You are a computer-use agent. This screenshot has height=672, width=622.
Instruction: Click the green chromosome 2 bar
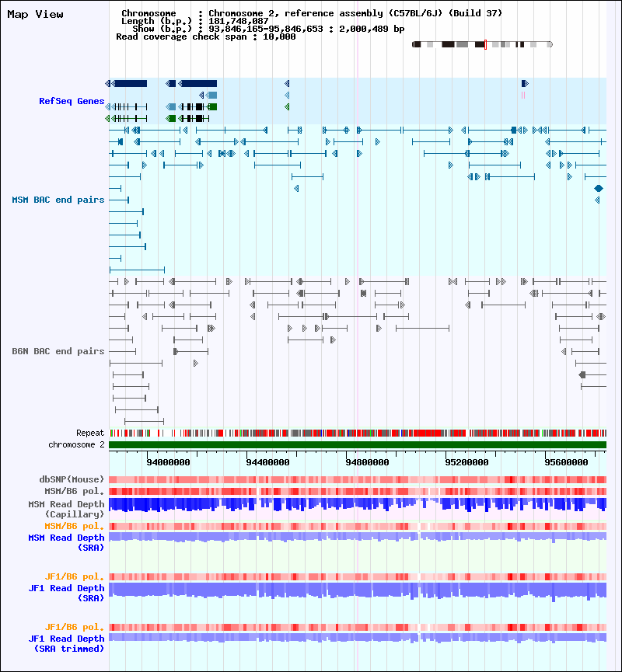coord(358,445)
